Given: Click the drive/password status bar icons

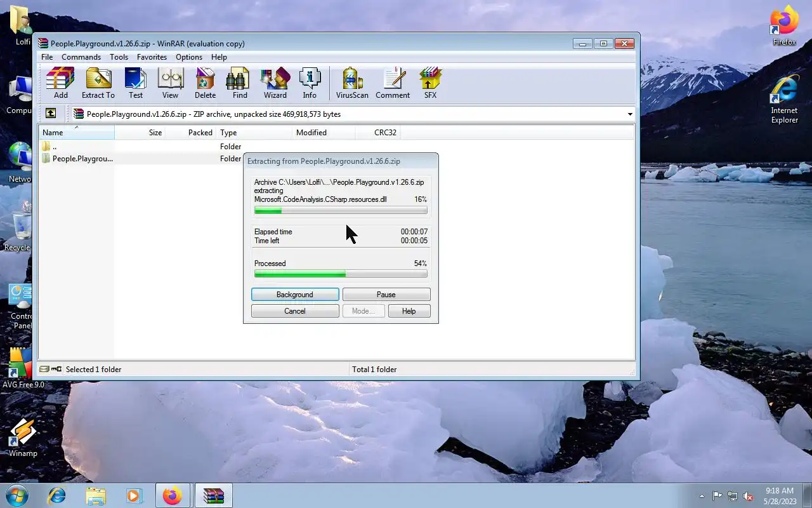Looking at the screenshot, I should (51, 370).
